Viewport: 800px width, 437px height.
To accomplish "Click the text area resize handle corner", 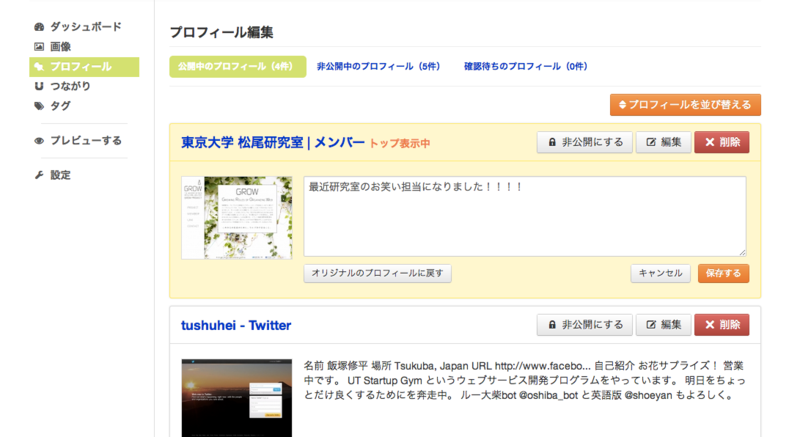I will click(x=742, y=252).
